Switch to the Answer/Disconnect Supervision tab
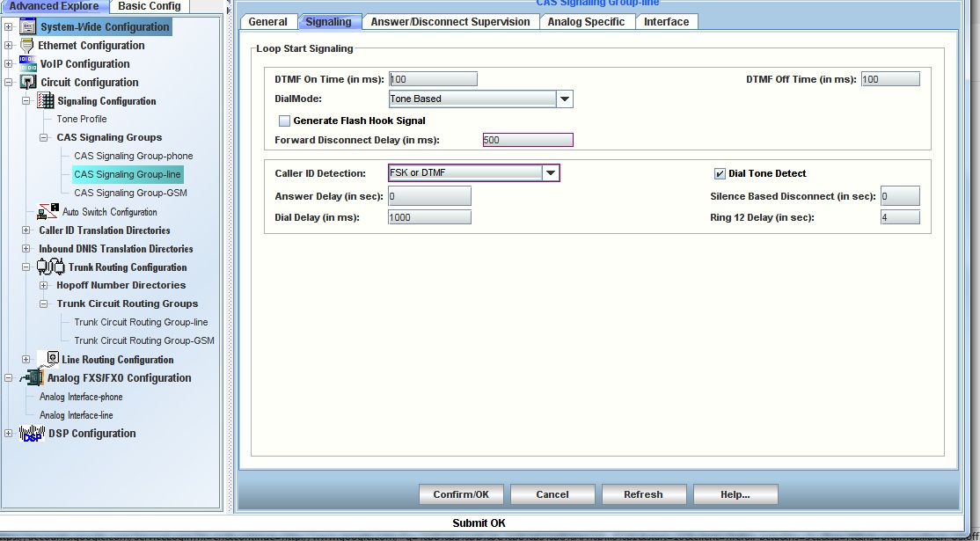The image size is (980, 541). pyautogui.click(x=450, y=22)
